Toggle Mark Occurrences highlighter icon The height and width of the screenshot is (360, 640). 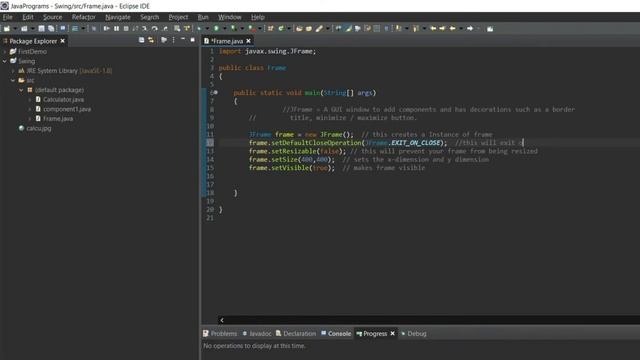click(x=348, y=29)
